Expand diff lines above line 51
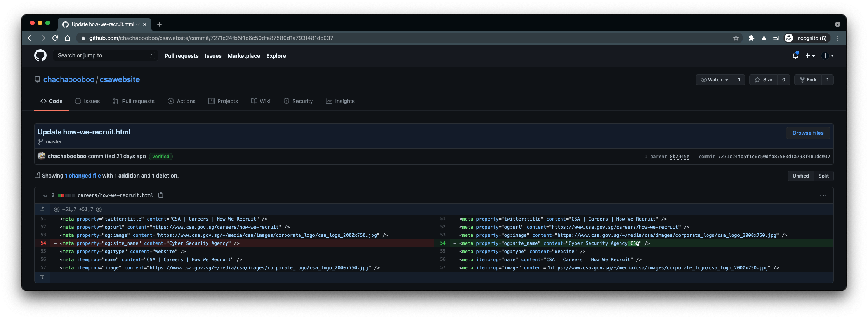 (42, 209)
